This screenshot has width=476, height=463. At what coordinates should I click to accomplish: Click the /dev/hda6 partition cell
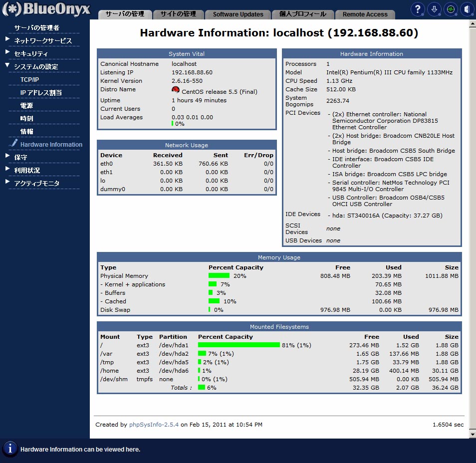(174, 371)
